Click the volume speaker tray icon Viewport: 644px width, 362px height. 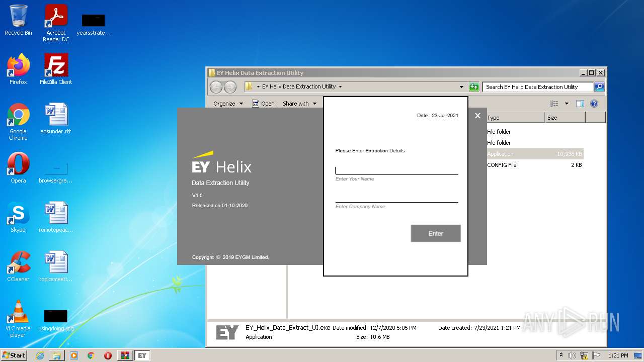pyautogui.click(x=572, y=355)
